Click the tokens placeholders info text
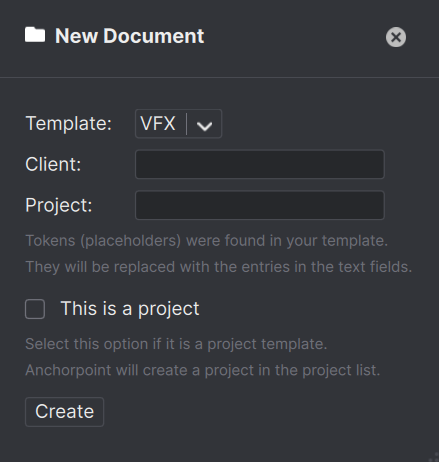The image size is (439, 462). coord(207,241)
